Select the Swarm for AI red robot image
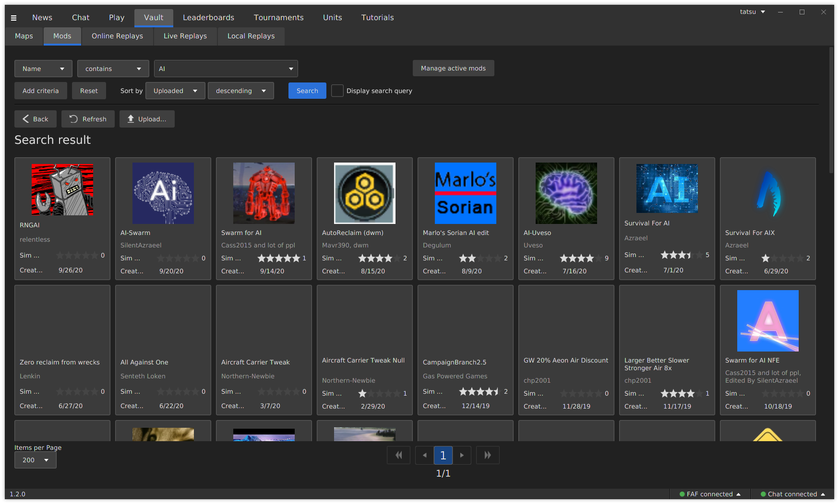The image size is (839, 504). point(264,193)
